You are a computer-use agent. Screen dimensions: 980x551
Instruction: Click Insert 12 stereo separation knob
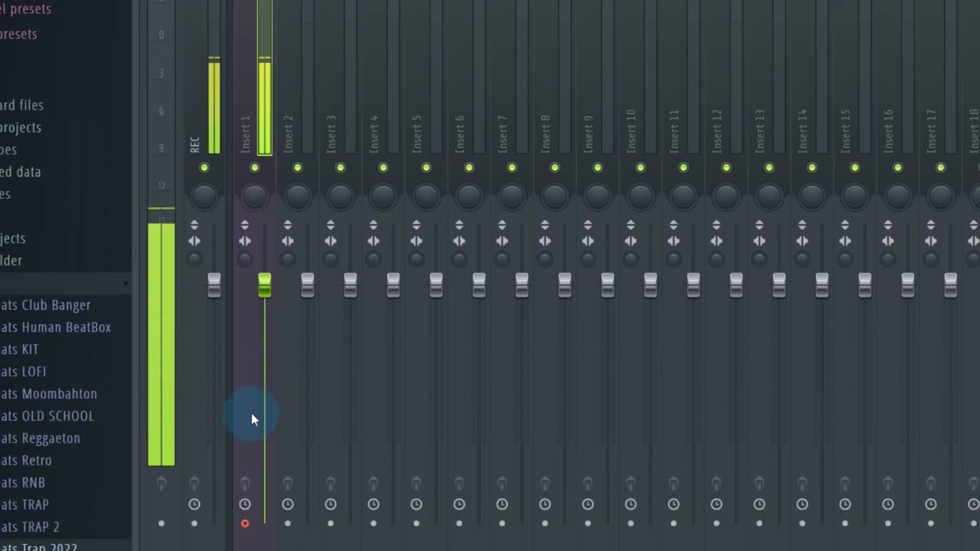point(717,259)
